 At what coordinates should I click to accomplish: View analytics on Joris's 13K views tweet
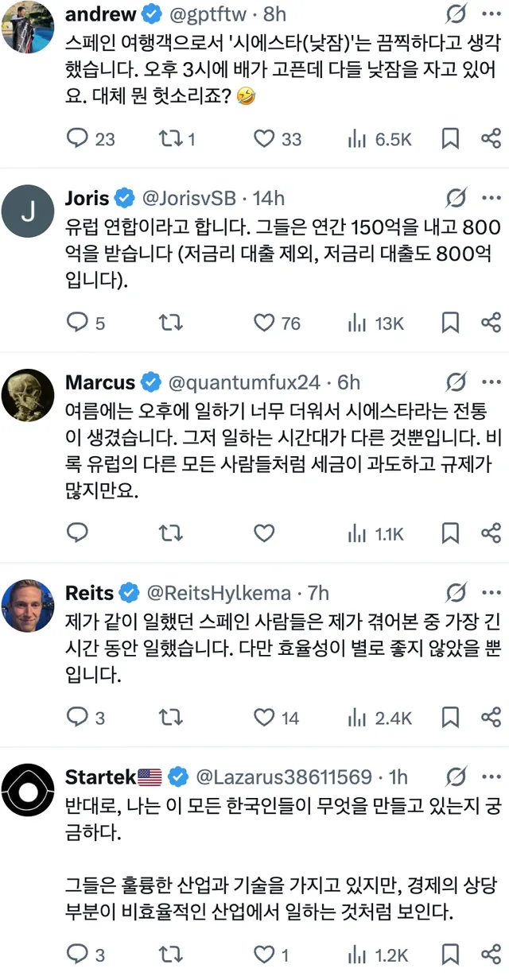(355, 323)
